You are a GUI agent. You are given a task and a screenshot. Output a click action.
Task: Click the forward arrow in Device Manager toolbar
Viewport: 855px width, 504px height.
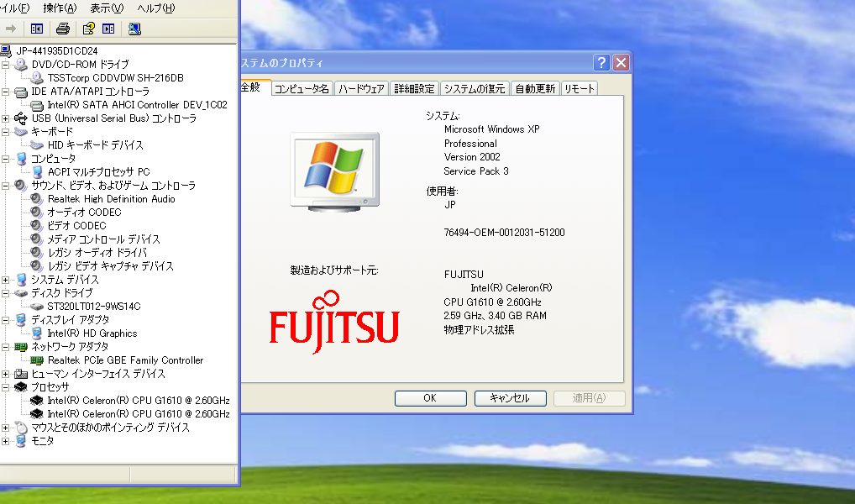click(x=11, y=29)
